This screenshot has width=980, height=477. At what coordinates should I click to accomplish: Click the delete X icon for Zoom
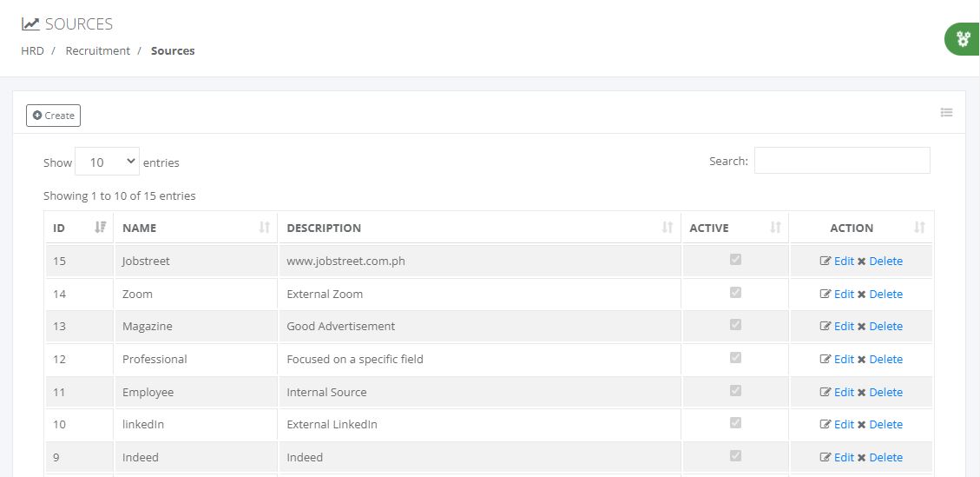(861, 295)
